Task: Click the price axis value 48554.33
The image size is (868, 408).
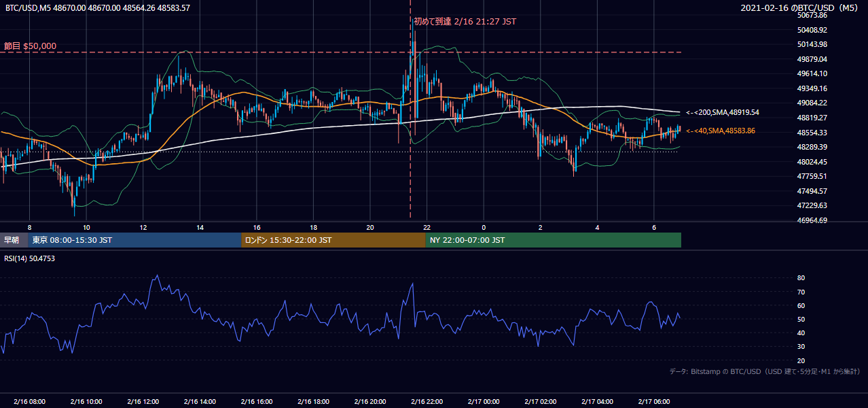Action: pyautogui.click(x=812, y=133)
